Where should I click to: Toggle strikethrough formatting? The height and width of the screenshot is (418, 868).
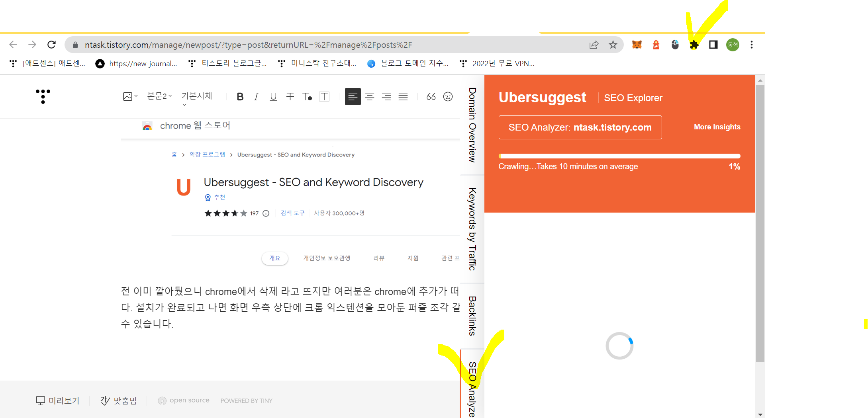pos(290,96)
